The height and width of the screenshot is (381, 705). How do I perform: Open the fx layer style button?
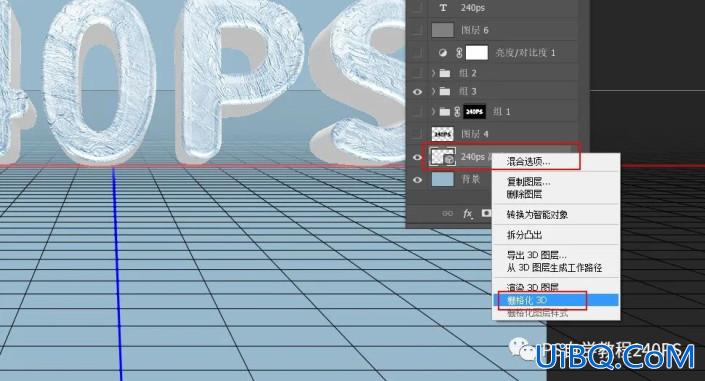pyautogui.click(x=468, y=214)
